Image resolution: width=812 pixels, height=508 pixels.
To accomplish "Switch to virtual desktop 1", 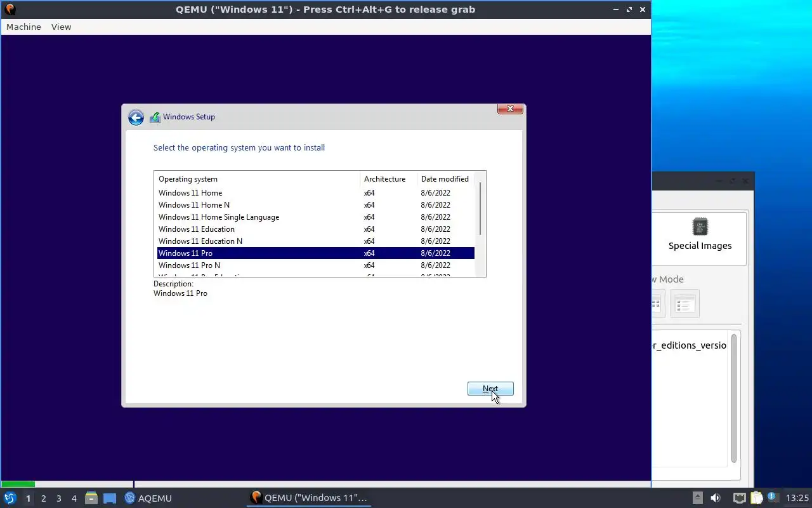I will [x=28, y=498].
